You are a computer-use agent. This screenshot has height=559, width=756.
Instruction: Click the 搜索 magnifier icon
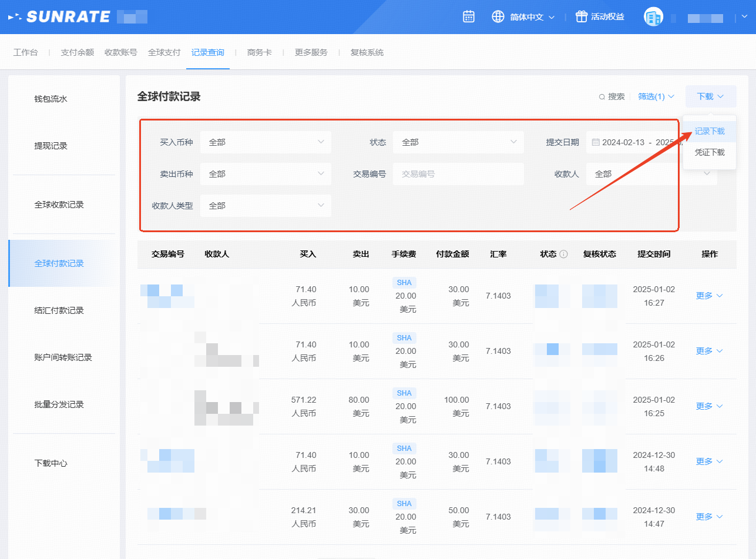click(602, 97)
